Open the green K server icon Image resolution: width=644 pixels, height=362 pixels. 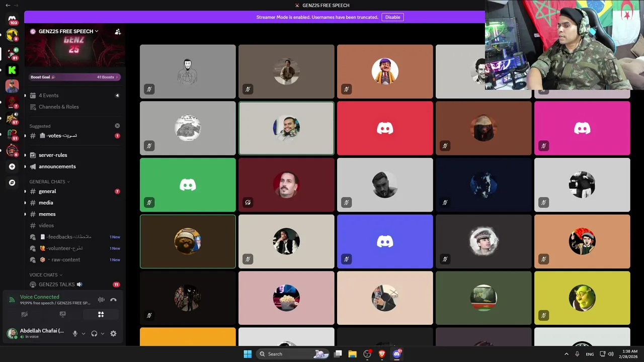click(12, 70)
